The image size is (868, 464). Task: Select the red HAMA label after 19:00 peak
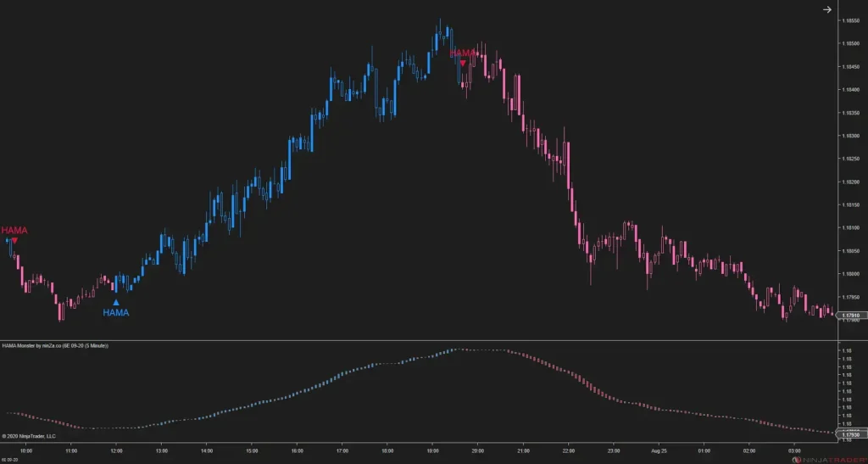462,53
